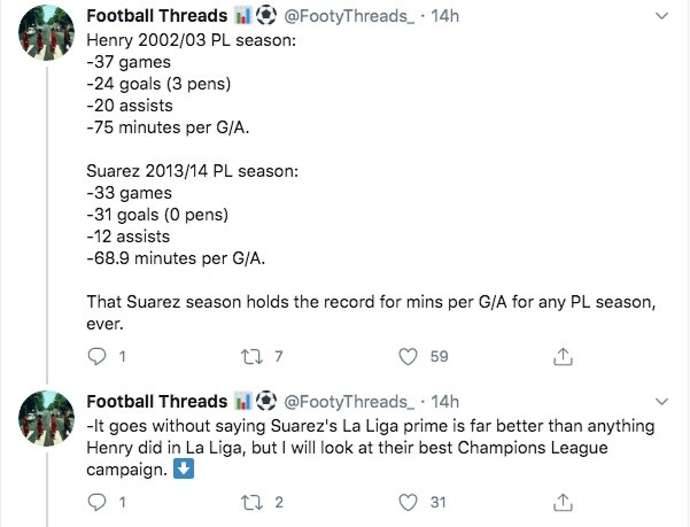Open the first tweet's more options chevron

point(661,16)
